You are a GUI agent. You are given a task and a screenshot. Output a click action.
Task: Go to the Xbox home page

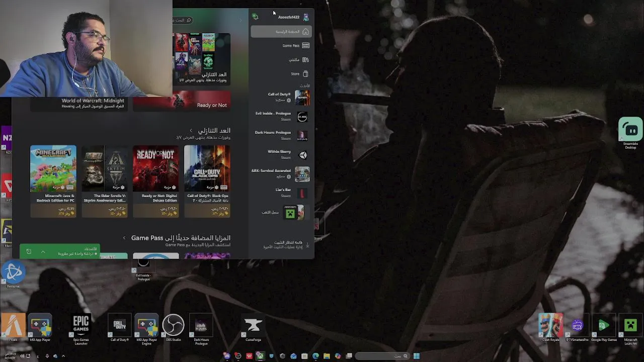pos(281,32)
